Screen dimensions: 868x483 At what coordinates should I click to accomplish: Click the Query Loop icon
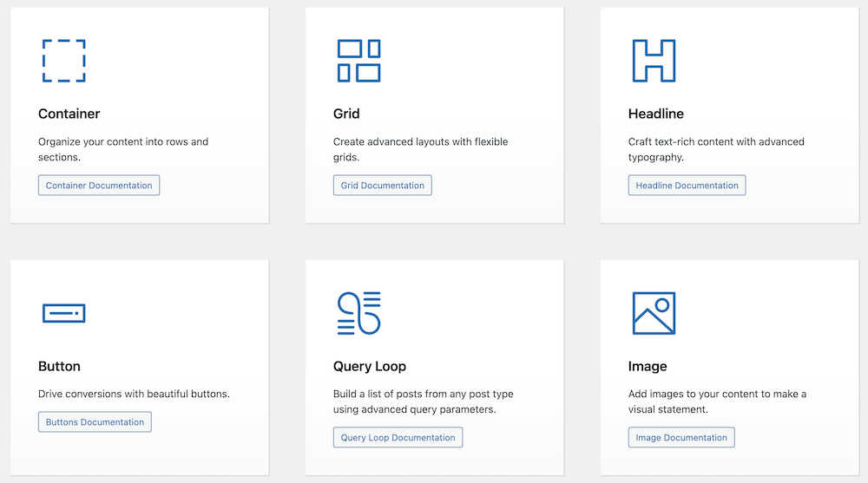coord(358,313)
